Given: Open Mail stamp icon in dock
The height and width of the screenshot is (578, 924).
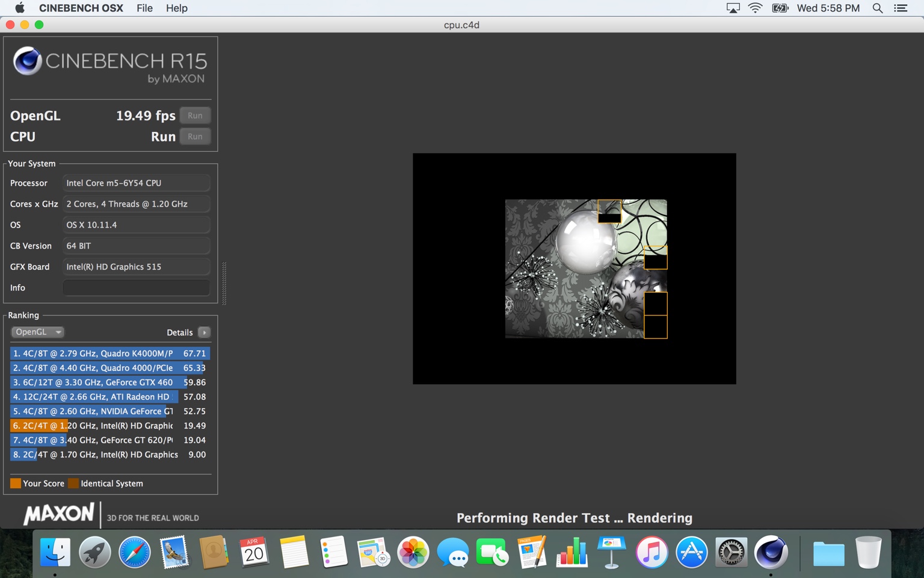Looking at the screenshot, I should [174, 552].
